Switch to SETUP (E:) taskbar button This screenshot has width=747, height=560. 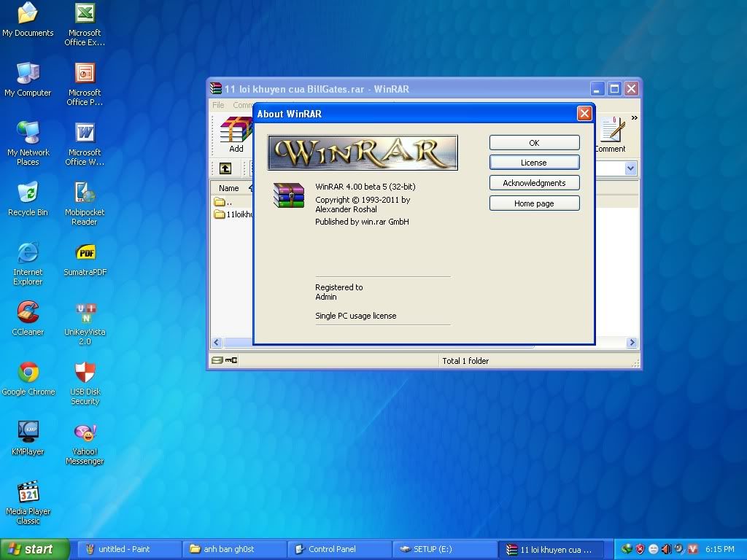pos(444,549)
